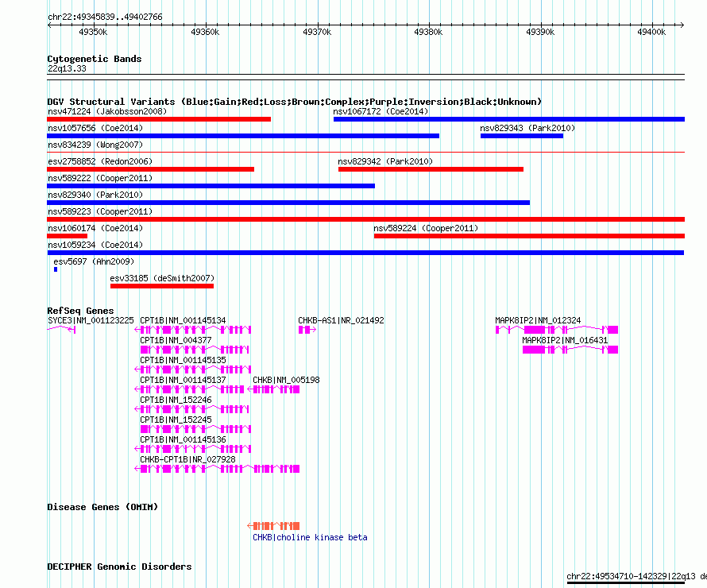Click the DECIPHER chr22:49534710-142329 black bar
This screenshot has height=588, width=707.
click(x=626, y=583)
